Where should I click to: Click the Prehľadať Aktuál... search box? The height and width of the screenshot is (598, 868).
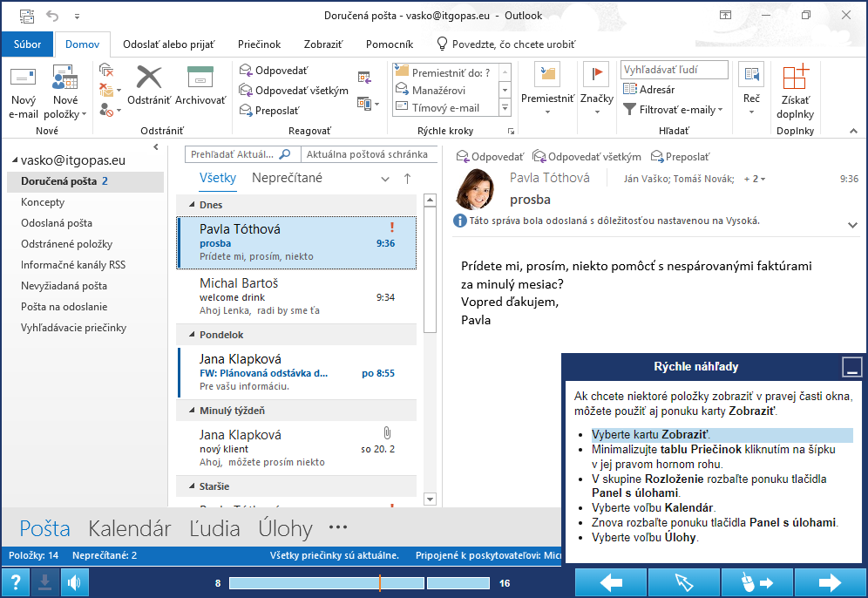(242, 154)
